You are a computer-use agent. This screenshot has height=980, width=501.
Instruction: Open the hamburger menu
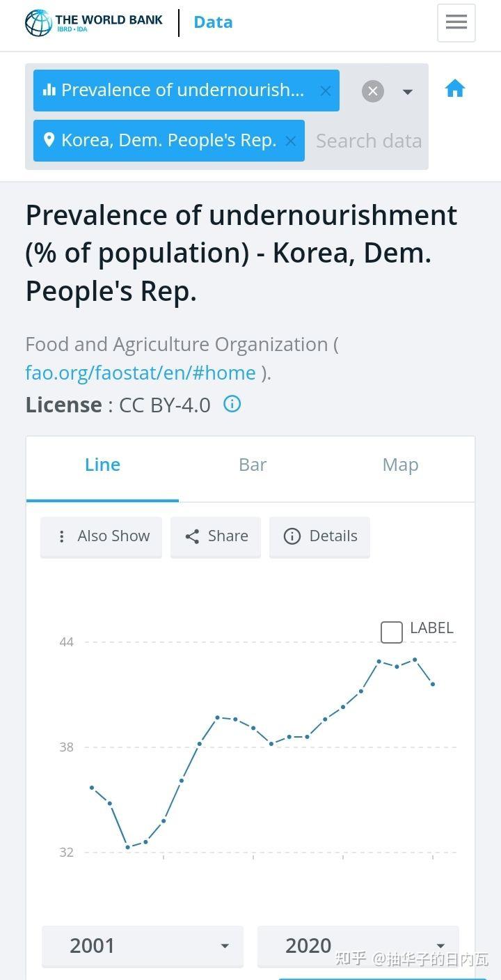(x=456, y=22)
